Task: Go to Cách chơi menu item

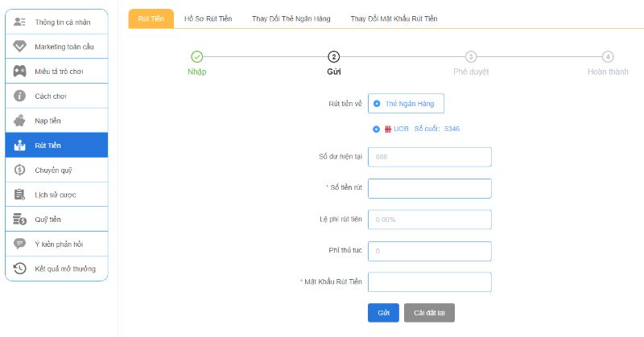Action: (x=56, y=96)
